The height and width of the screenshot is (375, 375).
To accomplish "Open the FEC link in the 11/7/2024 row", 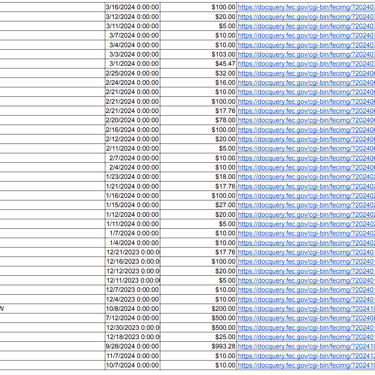I will (306, 355).
